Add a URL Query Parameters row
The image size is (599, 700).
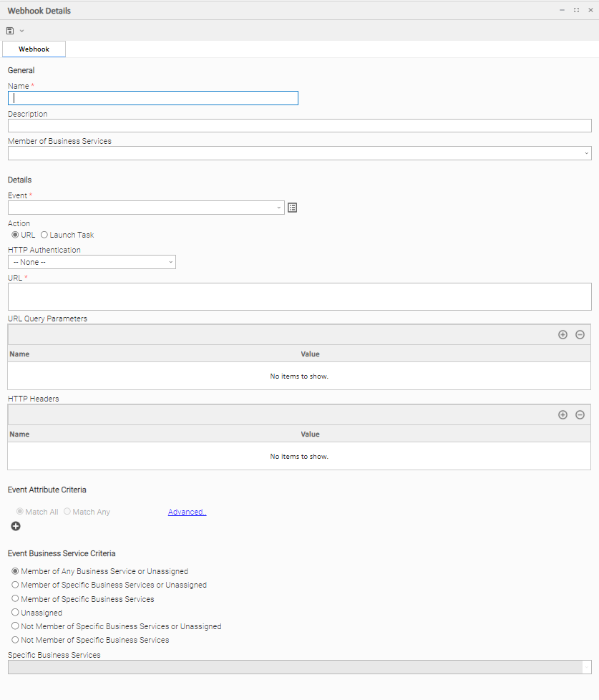pos(563,335)
